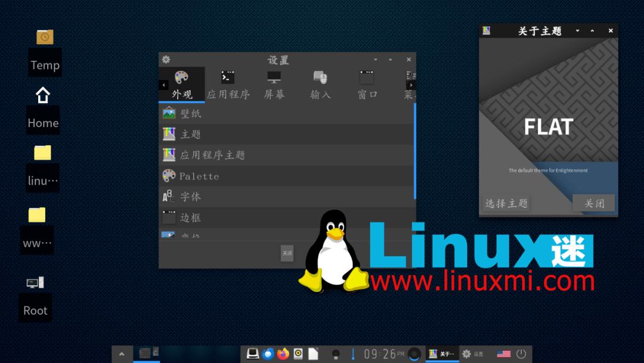
Task: Switch to the 应用程序 settings tab
Action: tap(227, 84)
